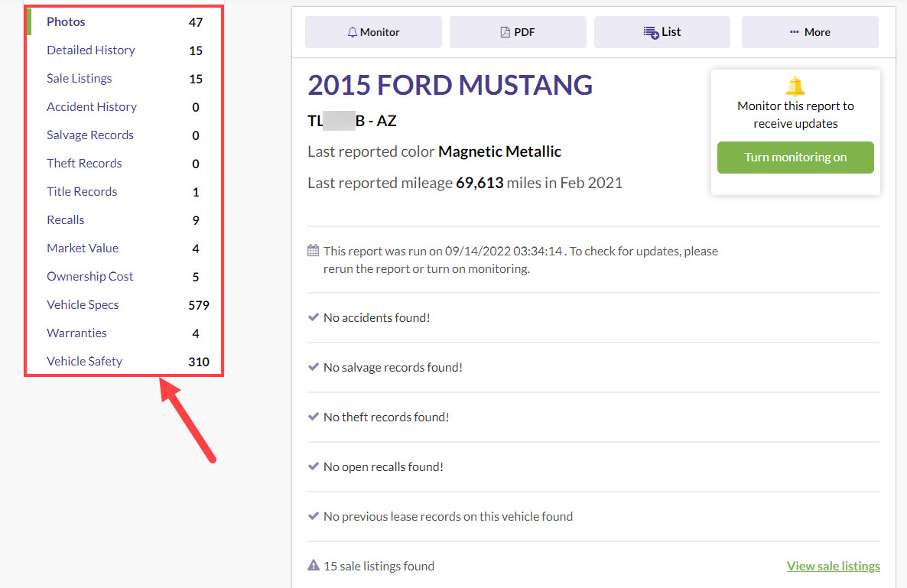Jump to Accident History section
The width and height of the screenshot is (907, 588).
[x=92, y=107]
